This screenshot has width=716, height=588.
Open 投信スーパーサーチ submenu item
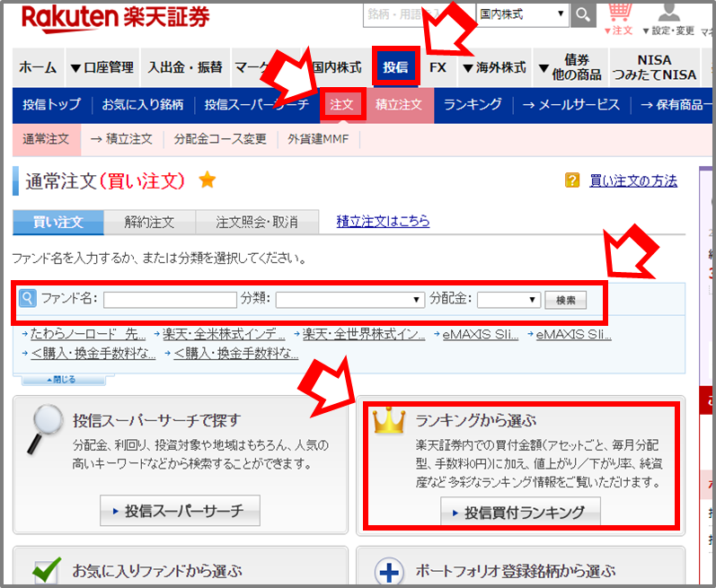tap(256, 105)
